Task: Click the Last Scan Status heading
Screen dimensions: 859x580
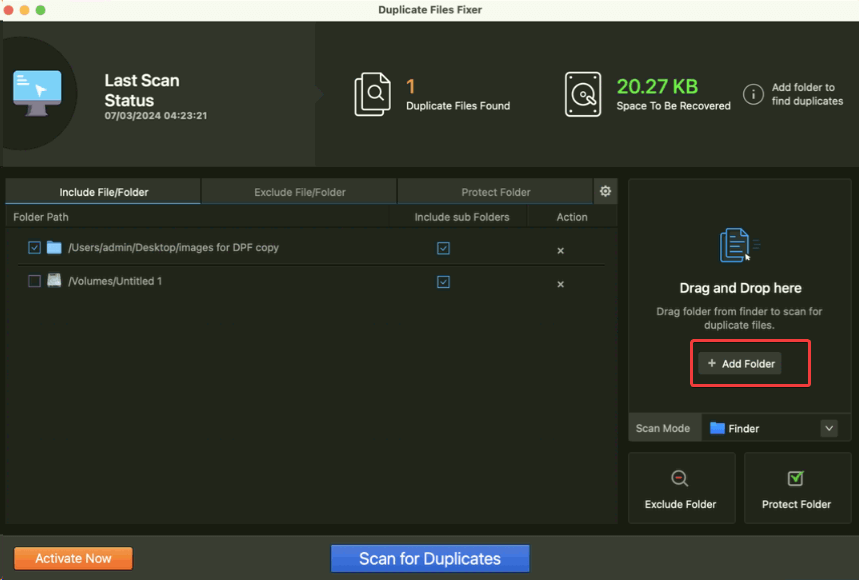Action: point(142,90)
